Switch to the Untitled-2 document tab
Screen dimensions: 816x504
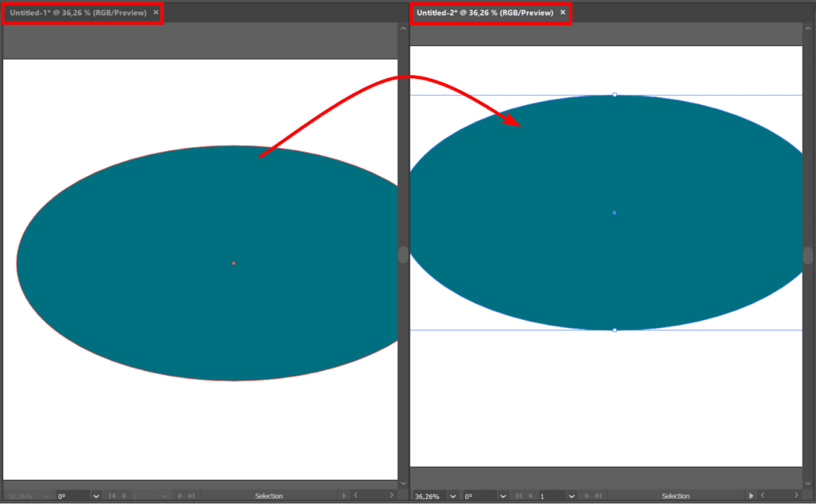pos(484,13)
